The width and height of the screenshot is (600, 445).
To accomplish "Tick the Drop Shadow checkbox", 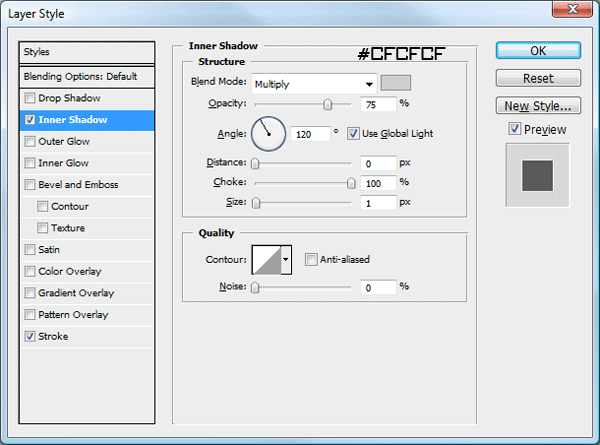I will pos(30,98).
